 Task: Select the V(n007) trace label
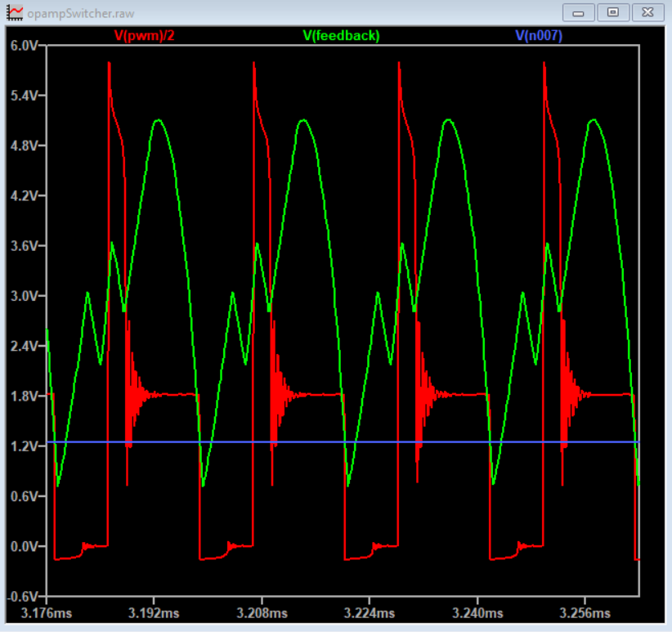tap(539, 35)
